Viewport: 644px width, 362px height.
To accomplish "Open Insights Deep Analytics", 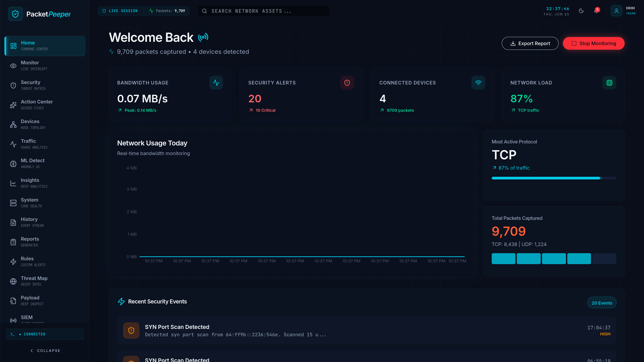I will click(x=45, y=183).
